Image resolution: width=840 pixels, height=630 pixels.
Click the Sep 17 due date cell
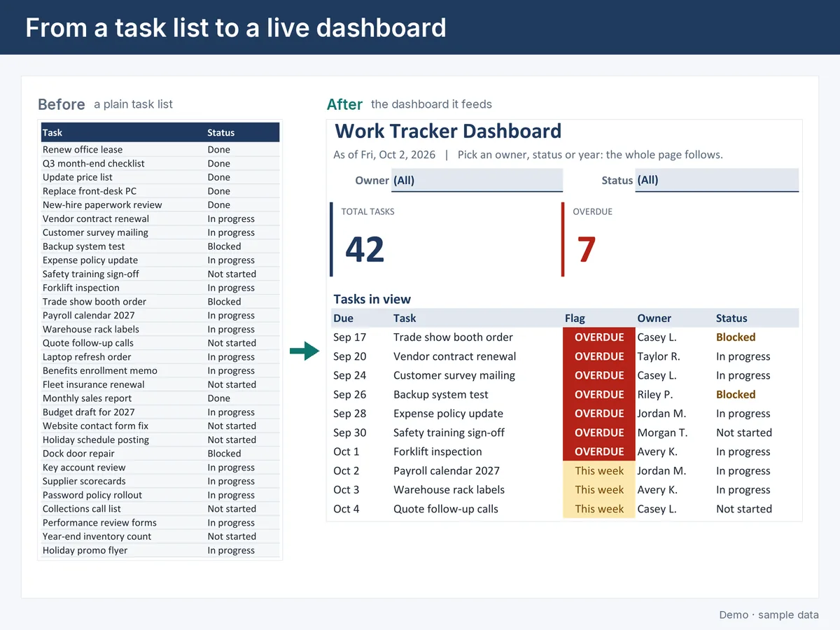349,337
